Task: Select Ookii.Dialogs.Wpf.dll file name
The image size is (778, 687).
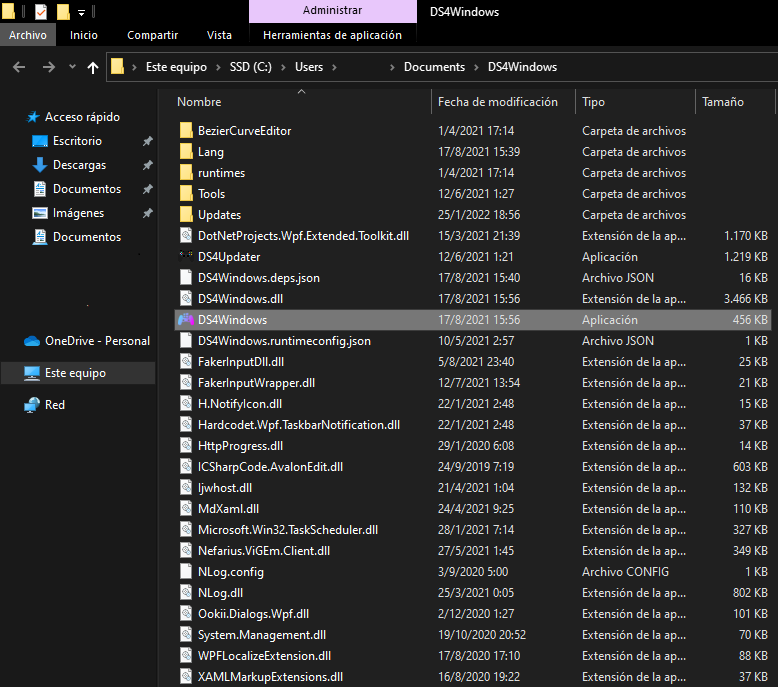Action: [x=254, y=614]
